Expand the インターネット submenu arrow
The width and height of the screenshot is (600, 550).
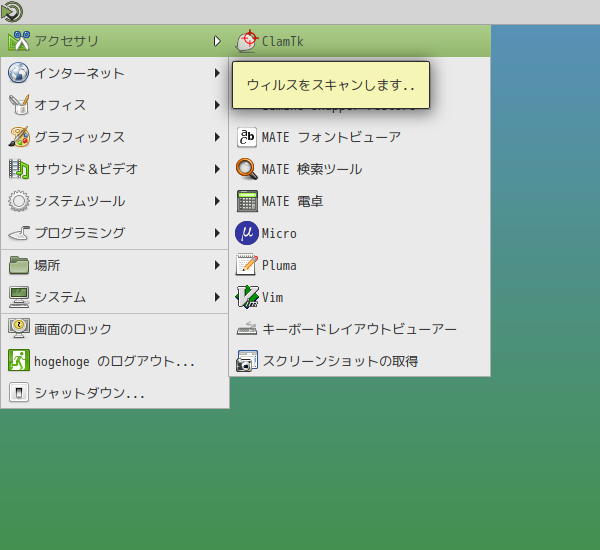click(x=217, y=73)
